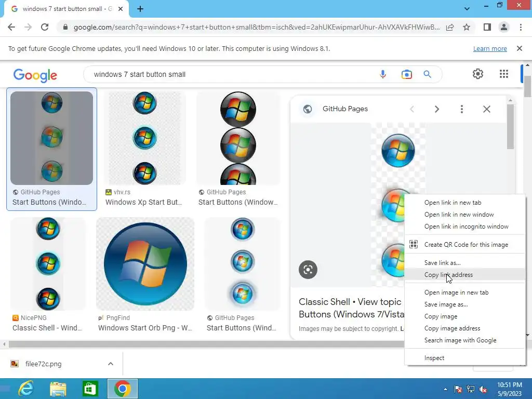Open the Google apps grid
Screen dimensions: 532x399
pos(504,74)
